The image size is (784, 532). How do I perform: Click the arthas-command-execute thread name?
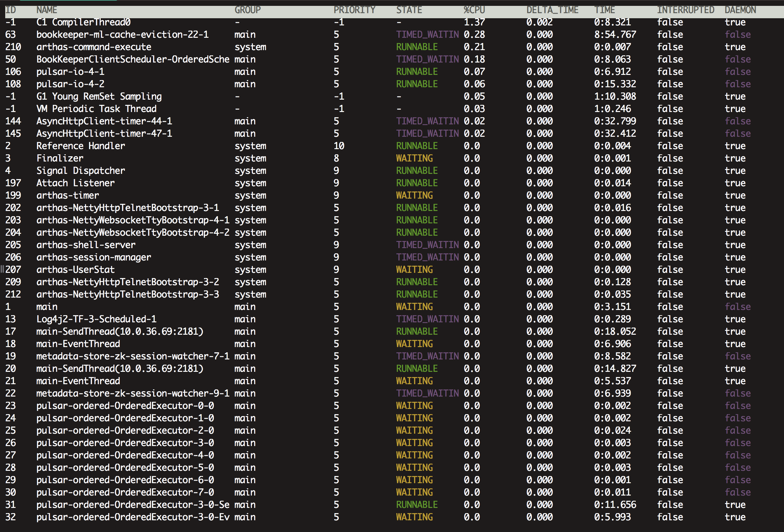94,47
